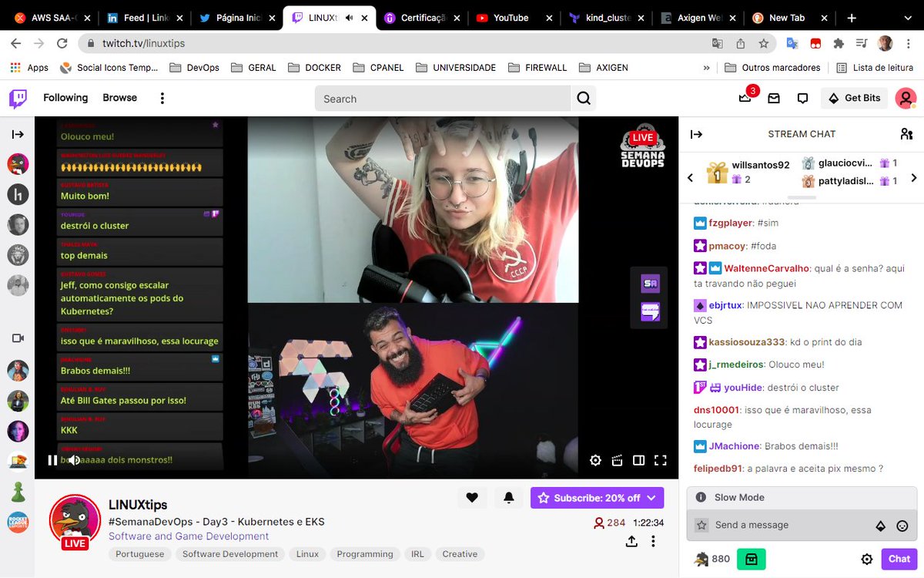Bookmark this page with the star

[763, 44]
